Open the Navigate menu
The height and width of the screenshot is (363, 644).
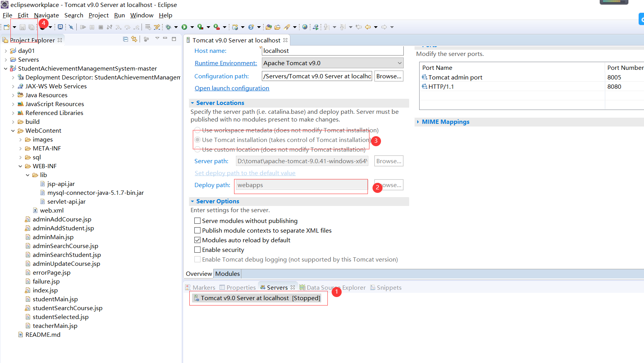pyautogui.click(x=46, y=15)
